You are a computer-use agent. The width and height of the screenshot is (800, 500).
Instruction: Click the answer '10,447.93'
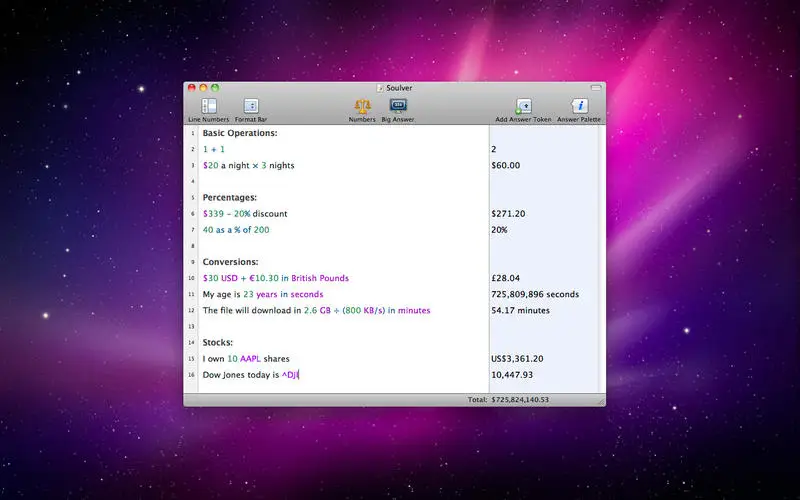pos(512,375)
